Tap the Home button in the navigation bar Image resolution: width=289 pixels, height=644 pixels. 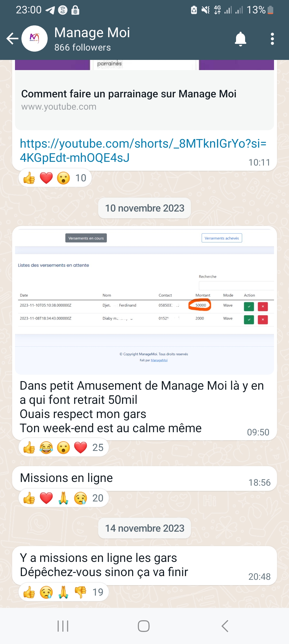[x=144, y=626]
